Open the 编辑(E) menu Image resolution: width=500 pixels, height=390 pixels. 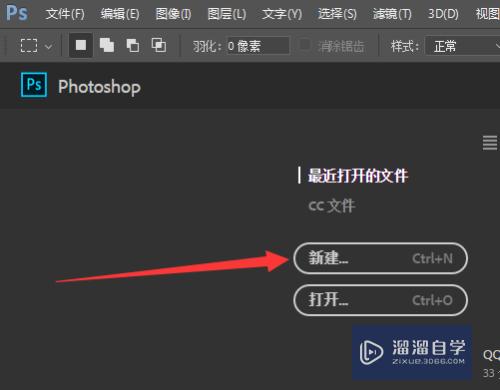click(x=120, y=14)
